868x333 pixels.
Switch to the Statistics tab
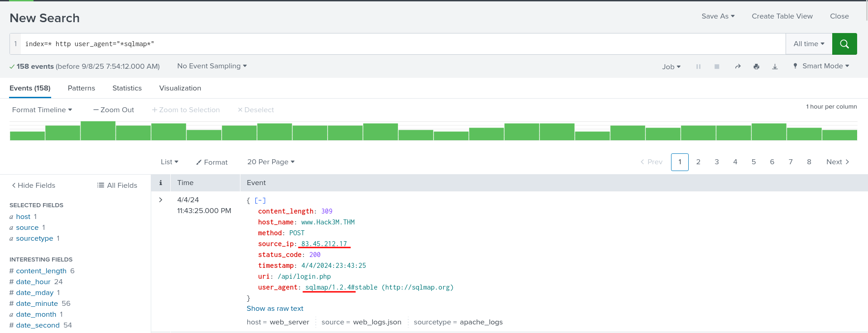point(127,88)
